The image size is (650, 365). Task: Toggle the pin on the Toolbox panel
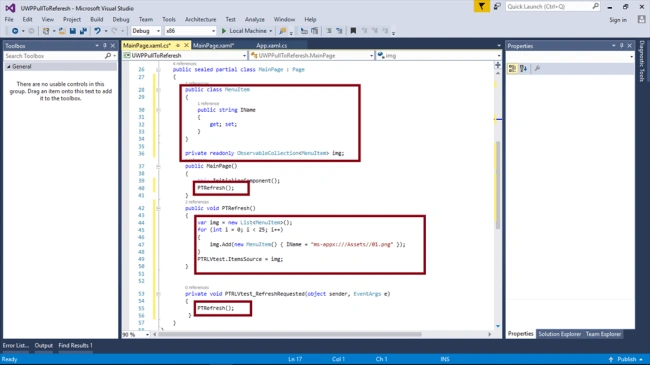pyautogui.click(x=105, y=46)
